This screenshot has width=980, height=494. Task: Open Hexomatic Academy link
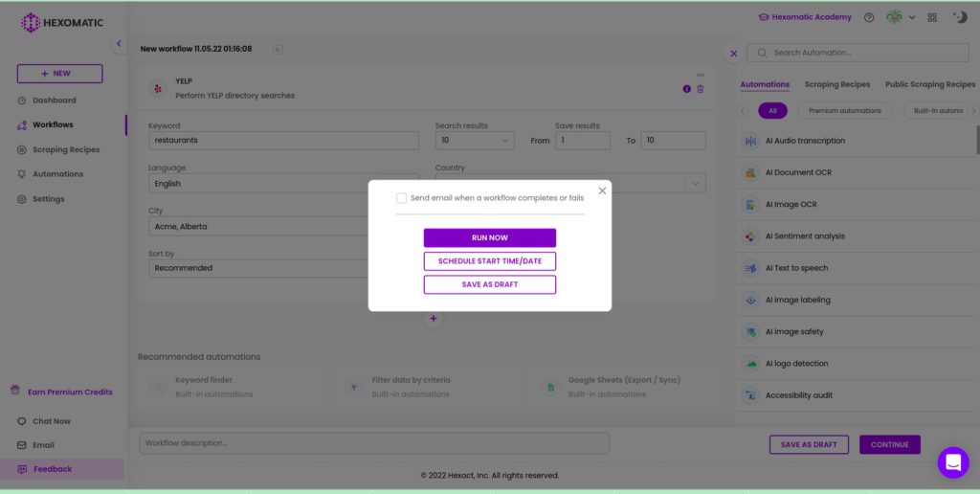[x=804, y=17]
